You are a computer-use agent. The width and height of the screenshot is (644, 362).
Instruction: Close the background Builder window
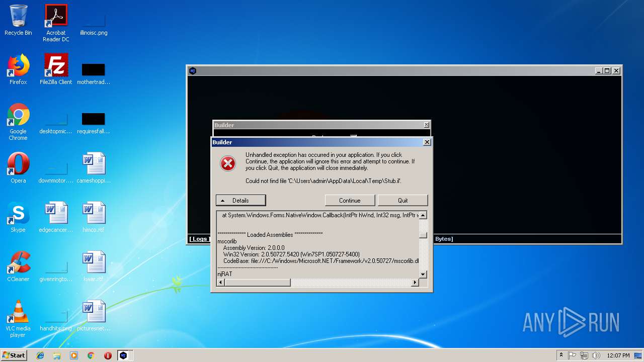(427, 125)
